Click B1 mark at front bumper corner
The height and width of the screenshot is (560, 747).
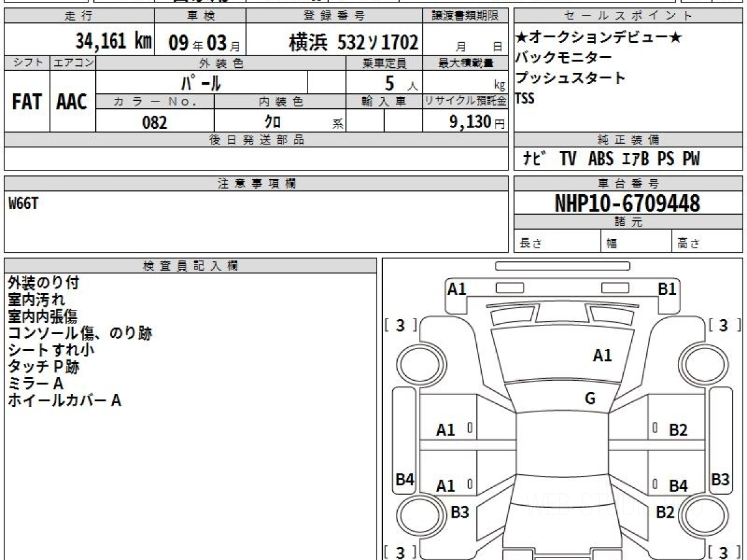click(667, 289)
